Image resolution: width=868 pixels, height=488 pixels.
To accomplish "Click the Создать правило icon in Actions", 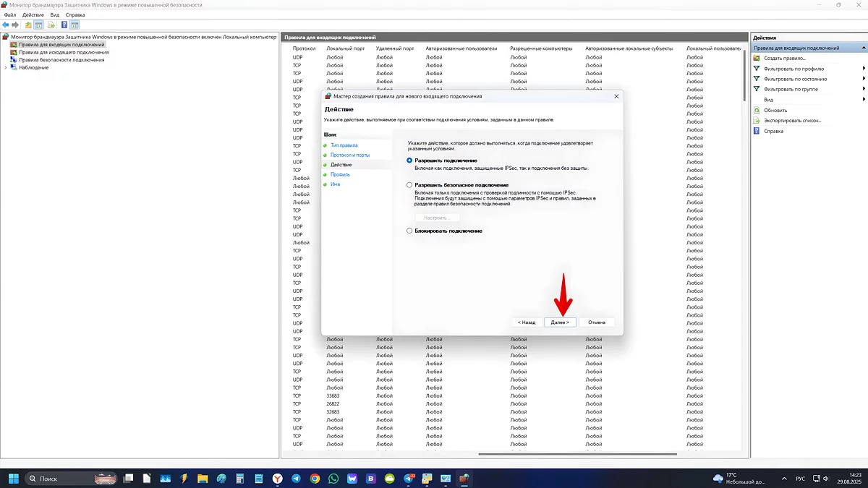I will 757,58.
